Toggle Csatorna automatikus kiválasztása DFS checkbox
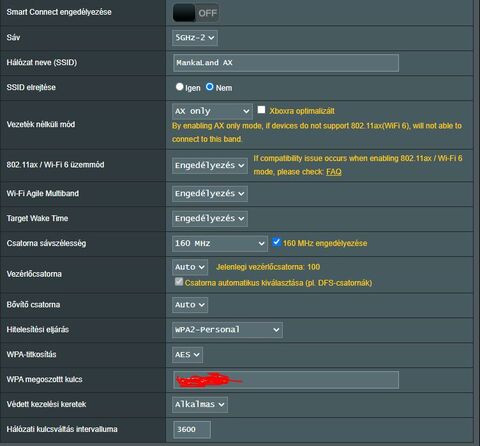Image resolution: width=480 pixels, height=446 pixels. [x=179, y=282]
